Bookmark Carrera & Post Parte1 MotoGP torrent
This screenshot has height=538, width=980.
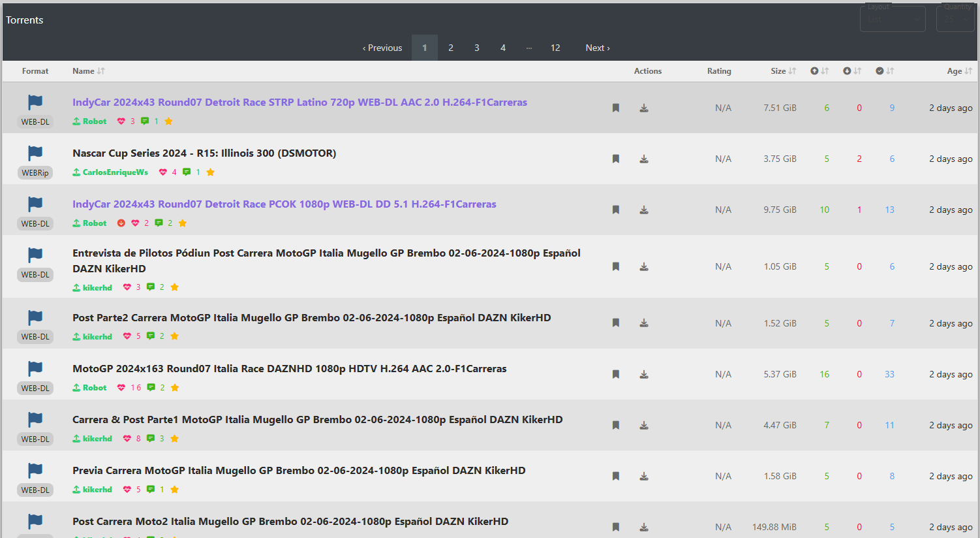pyautogui.click(x=616, y=426)
